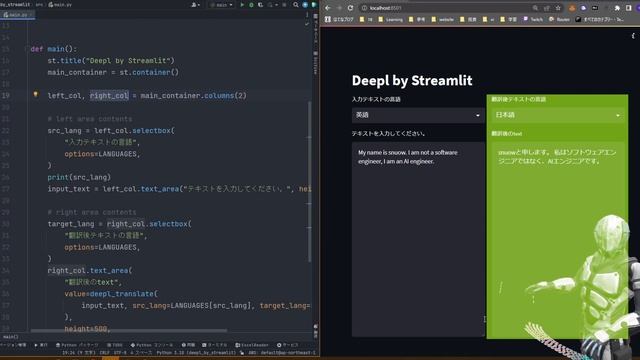Click the CRLF line separator status entry
Viewport: 640px width, 360px height.
(x=104, y=352)
